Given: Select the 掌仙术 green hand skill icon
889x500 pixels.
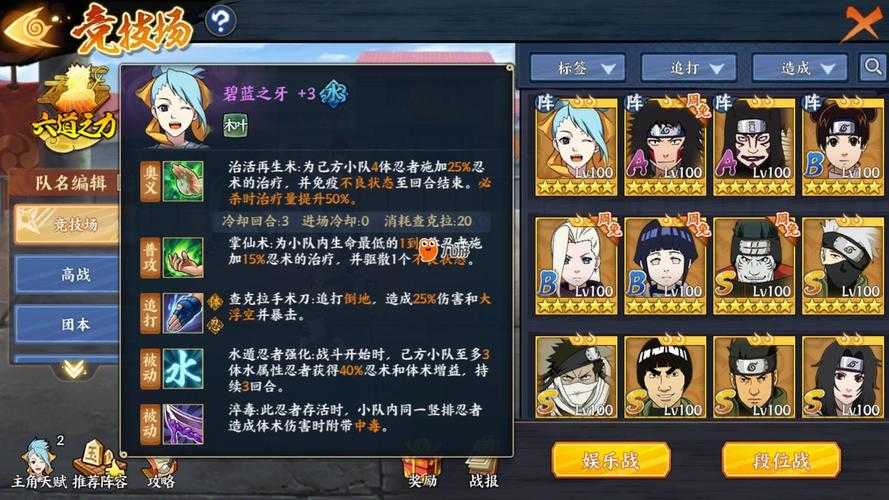Looking at the screenshot, I should point(183,257).
